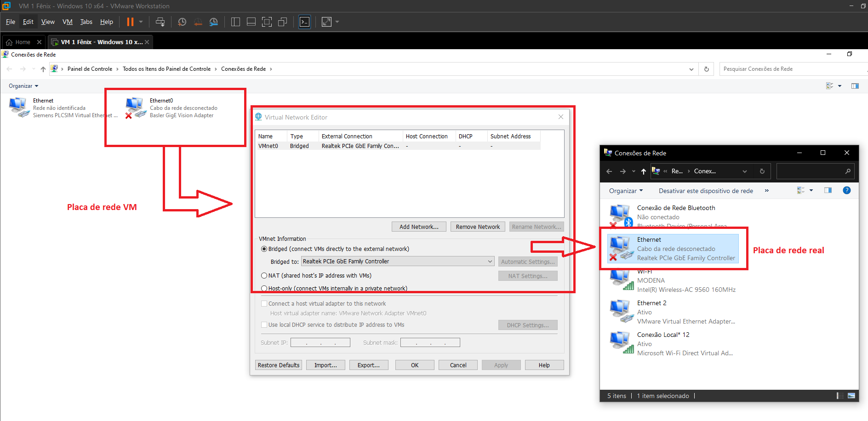Open the Help menu in VMware

[x=107, y=22]
